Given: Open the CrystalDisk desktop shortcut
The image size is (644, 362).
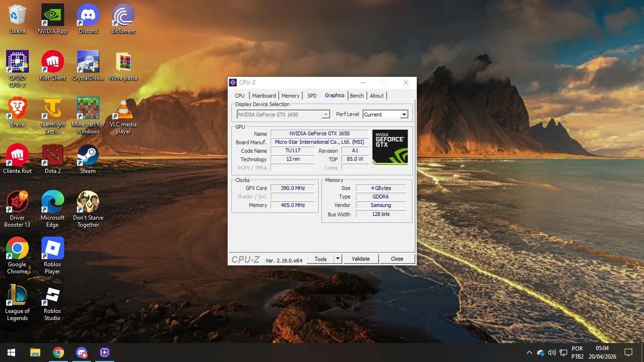Looking at the screenshot, I should 88,66.
